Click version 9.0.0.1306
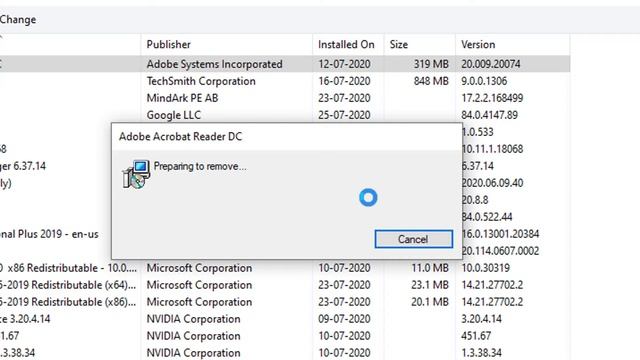The height and width of the screenshot is (360, 640). 484,81
